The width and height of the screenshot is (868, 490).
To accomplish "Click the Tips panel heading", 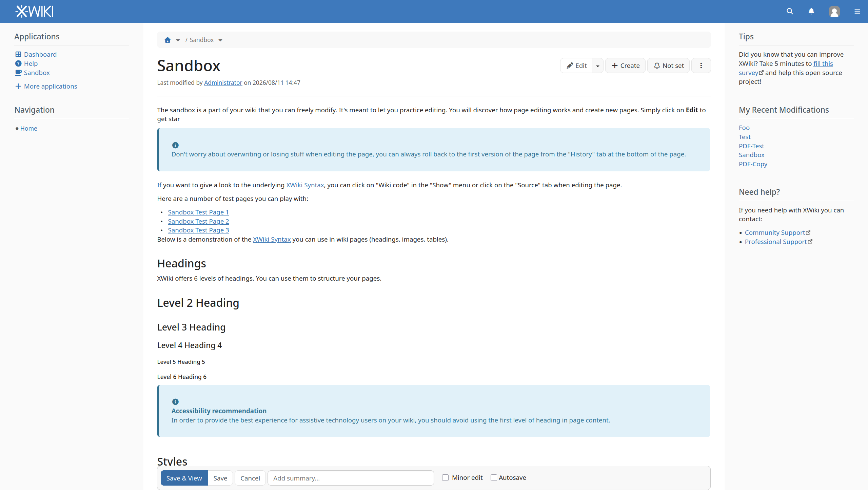I will 746,37.
